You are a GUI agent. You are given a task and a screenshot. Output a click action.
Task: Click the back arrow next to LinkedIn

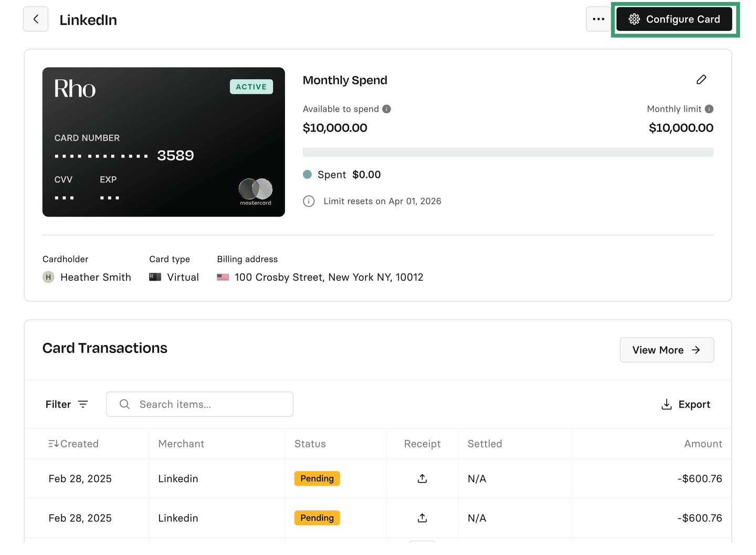36,19
